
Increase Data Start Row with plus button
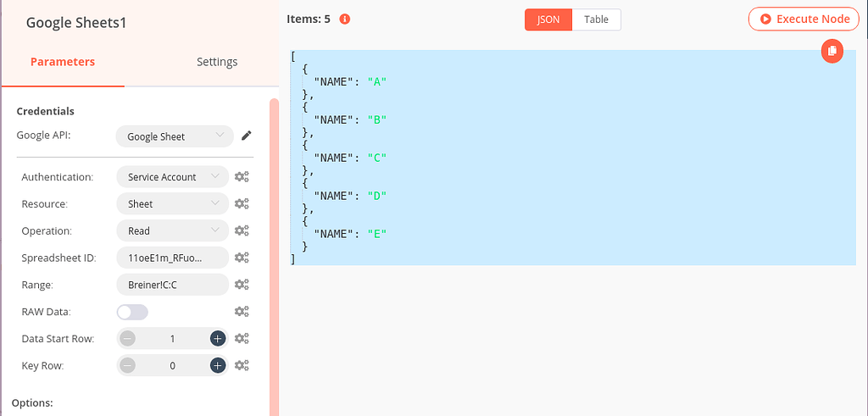[x=218, y=339]
